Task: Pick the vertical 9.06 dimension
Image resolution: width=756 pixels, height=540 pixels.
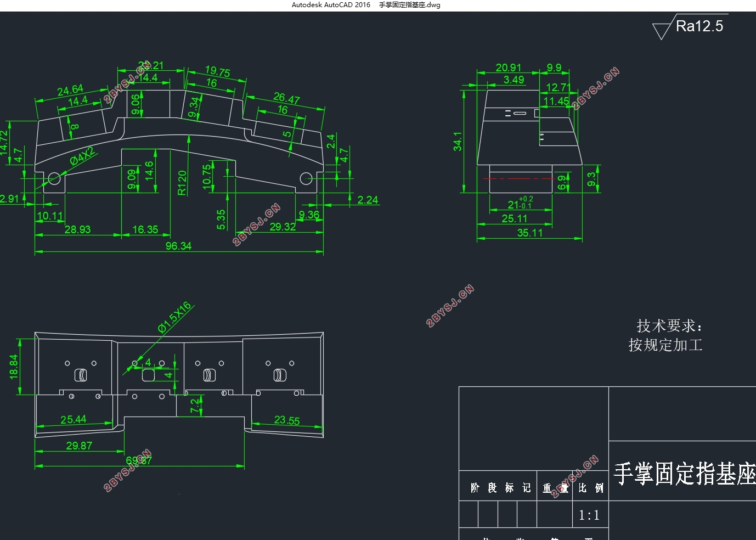Action: 136,104
